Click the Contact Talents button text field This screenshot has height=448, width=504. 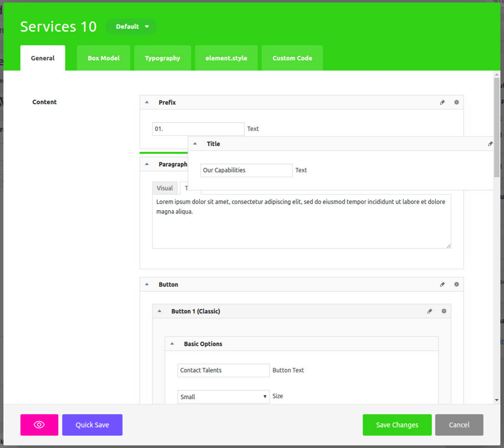[223, 370]
